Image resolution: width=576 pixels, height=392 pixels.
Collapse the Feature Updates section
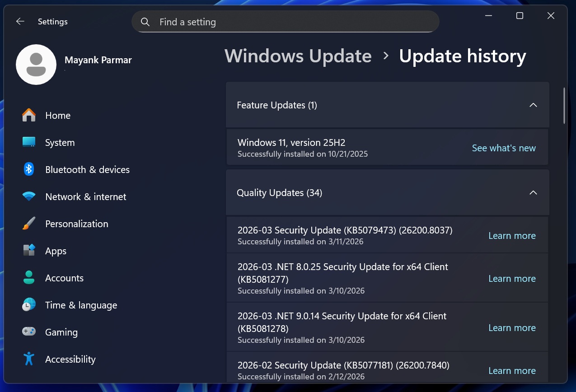point(533,104)
